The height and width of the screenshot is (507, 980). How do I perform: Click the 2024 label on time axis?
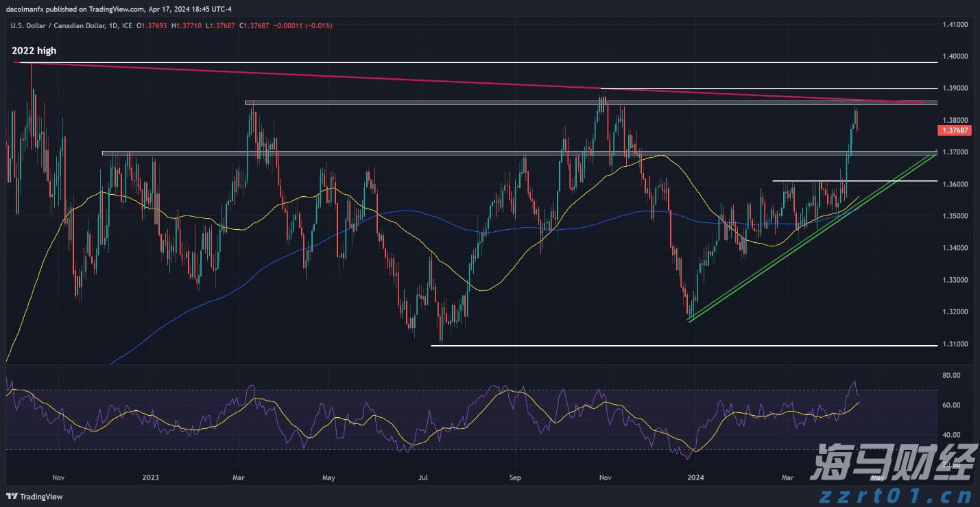[x=695, y=477]
